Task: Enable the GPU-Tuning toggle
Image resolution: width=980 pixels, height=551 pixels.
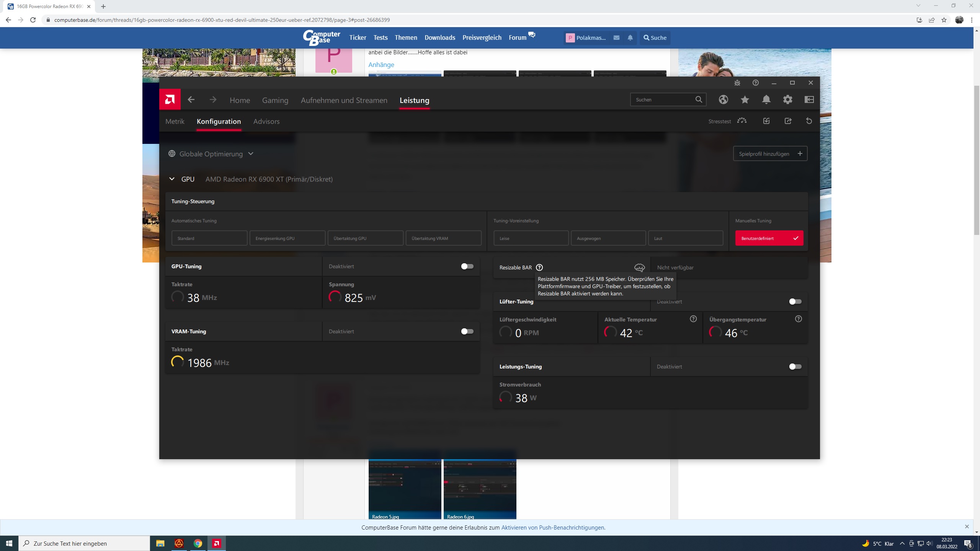Action: coord(467,266)
